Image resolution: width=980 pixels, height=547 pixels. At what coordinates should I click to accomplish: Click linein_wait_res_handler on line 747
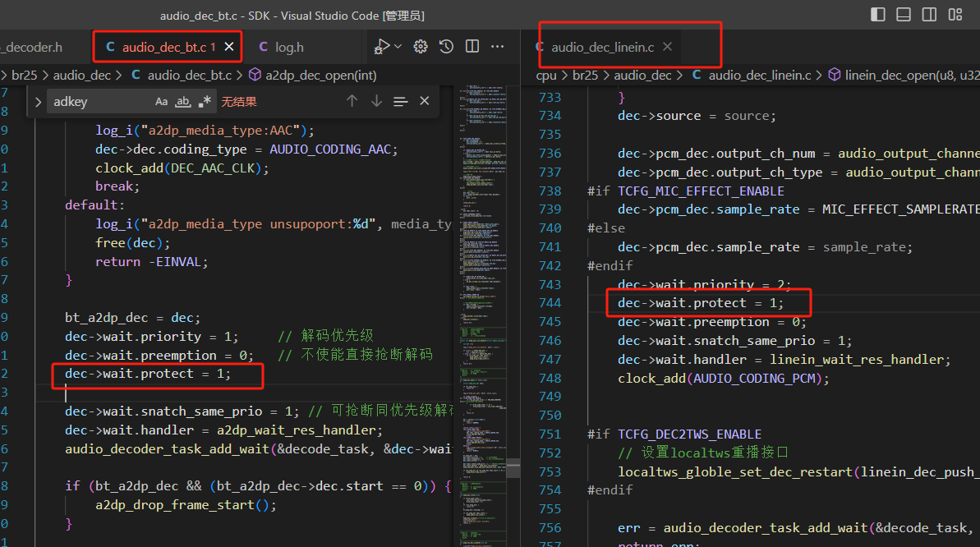[x=856, y=360]
